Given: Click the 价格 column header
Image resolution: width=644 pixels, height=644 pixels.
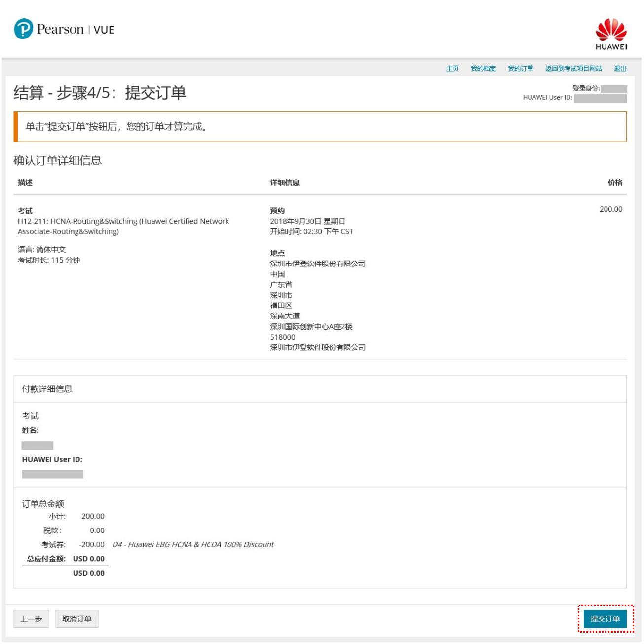Looking at the screenshot, I should 614,183.
